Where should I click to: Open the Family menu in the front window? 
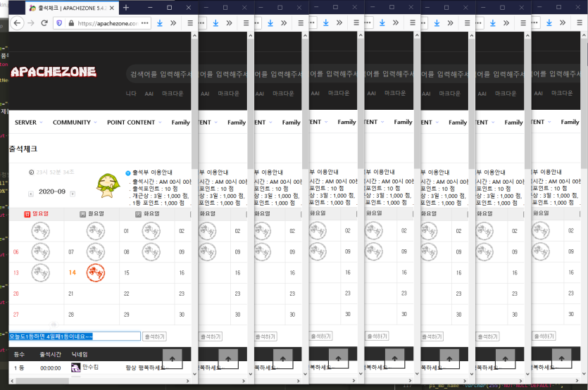pos(181,122)
